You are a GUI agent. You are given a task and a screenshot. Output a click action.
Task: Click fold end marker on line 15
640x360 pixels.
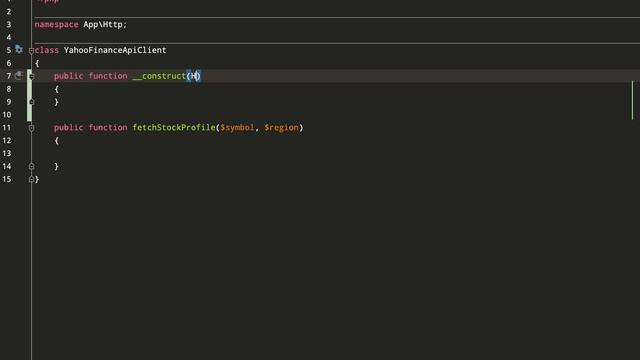tap(31, 180)
